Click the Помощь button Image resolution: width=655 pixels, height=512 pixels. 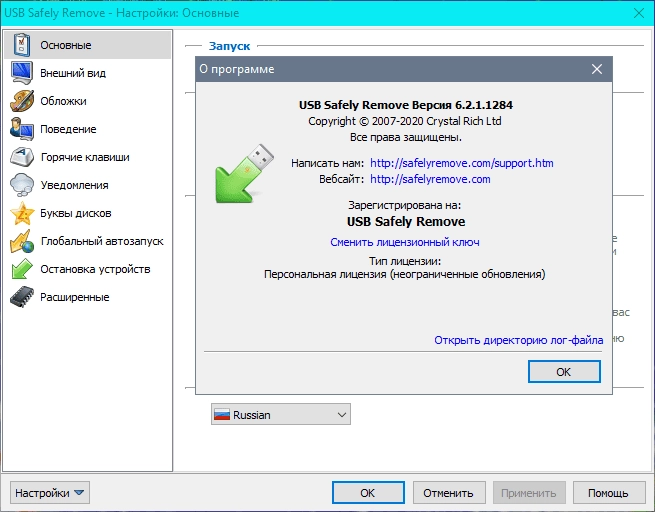pyautogui.click(x=609, y=493)
